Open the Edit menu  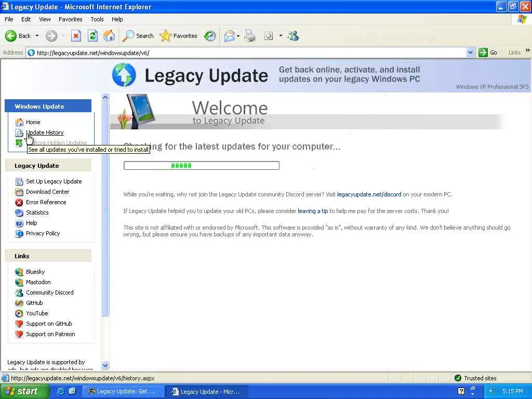click(x=26, y=19)
